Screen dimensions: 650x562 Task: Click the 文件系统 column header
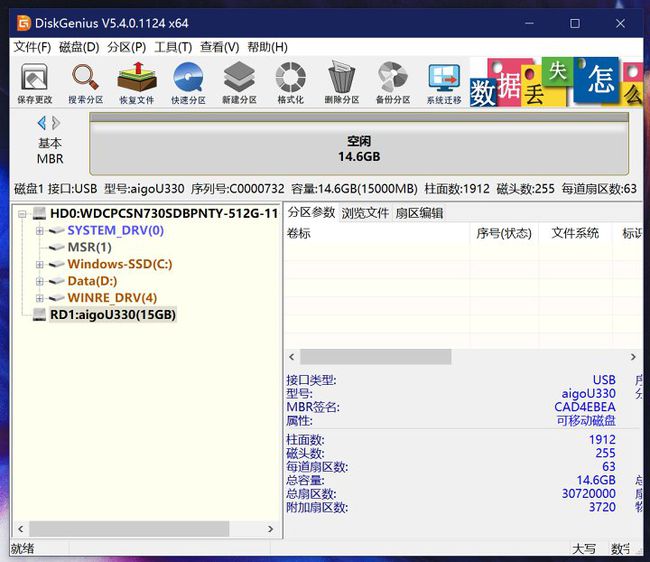click(575, 233)
